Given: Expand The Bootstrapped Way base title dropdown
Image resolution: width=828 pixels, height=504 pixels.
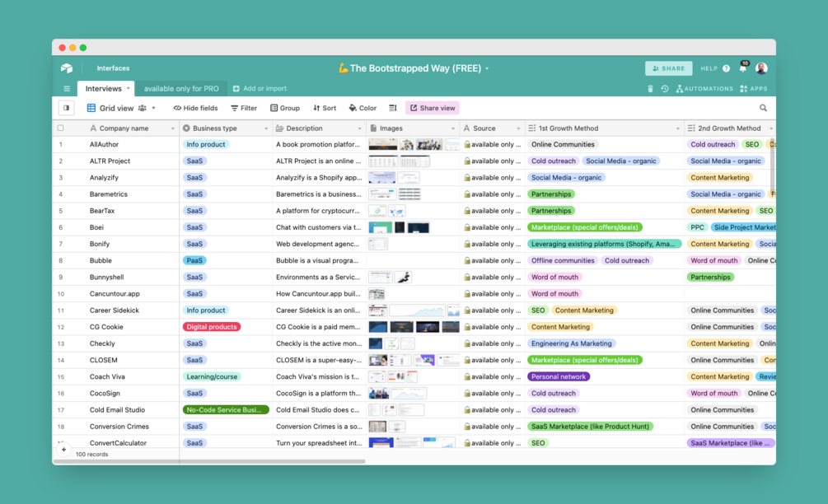Looking at the screenshot, I should [487, 68].
